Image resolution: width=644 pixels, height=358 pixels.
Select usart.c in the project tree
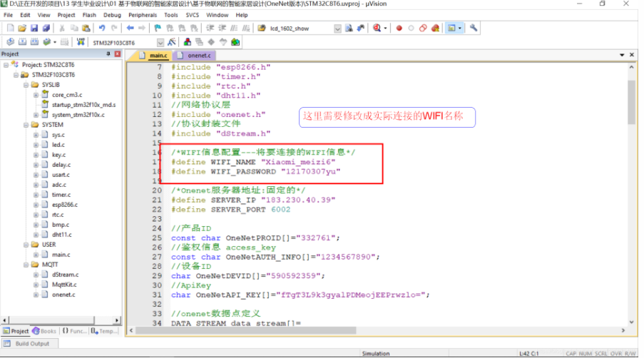click(x=61, y=175)
